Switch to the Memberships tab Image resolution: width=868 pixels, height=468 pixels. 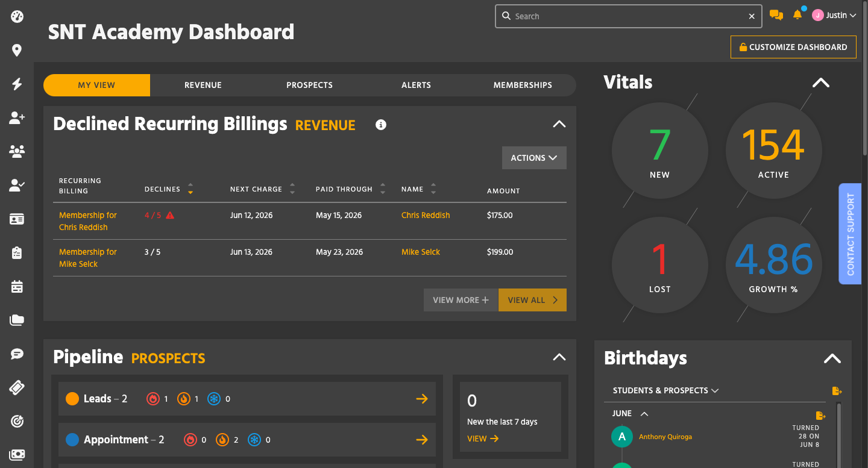(x=523, y=85)
